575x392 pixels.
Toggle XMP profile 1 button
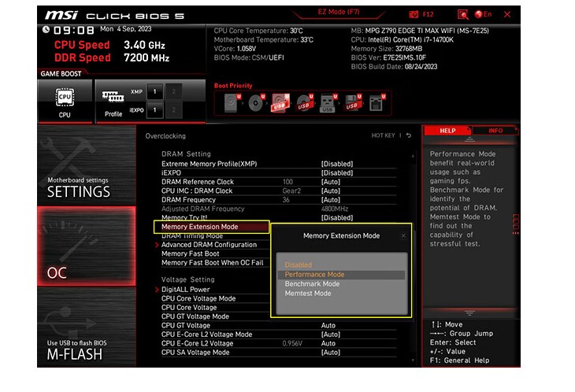click(154, 91)
